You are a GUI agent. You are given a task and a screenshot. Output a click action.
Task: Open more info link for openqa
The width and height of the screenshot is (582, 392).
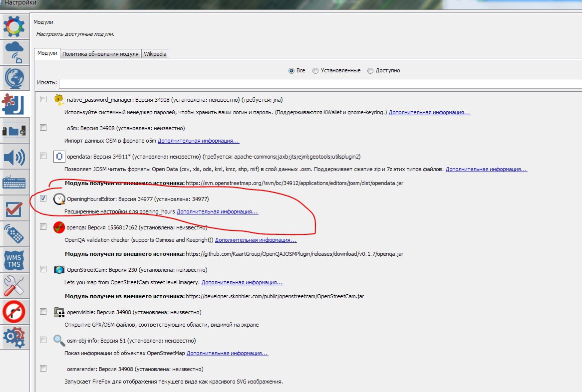256,240
